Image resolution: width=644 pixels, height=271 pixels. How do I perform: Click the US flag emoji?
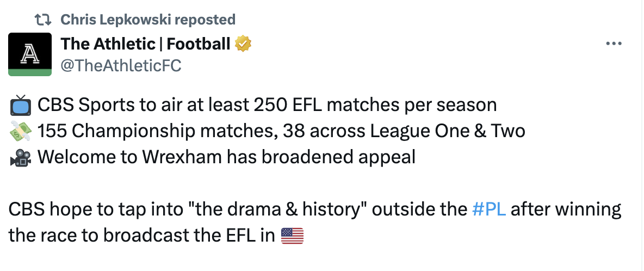[292, 236]
